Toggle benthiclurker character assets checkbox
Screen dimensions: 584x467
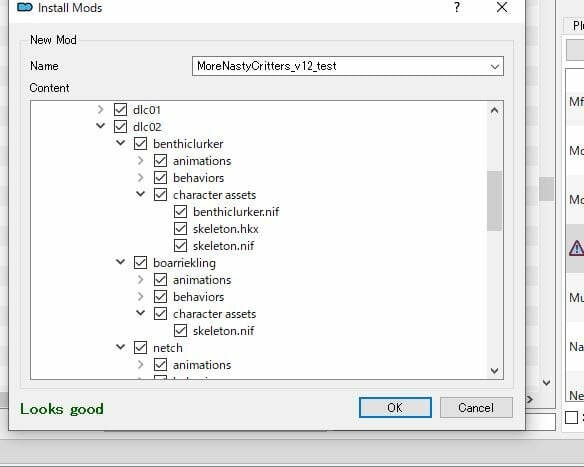coord(161,195)
